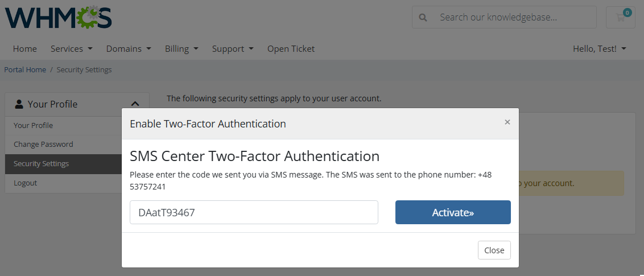Open the shopping cart icon
644x276 pixels.
(x=621, y=17)
